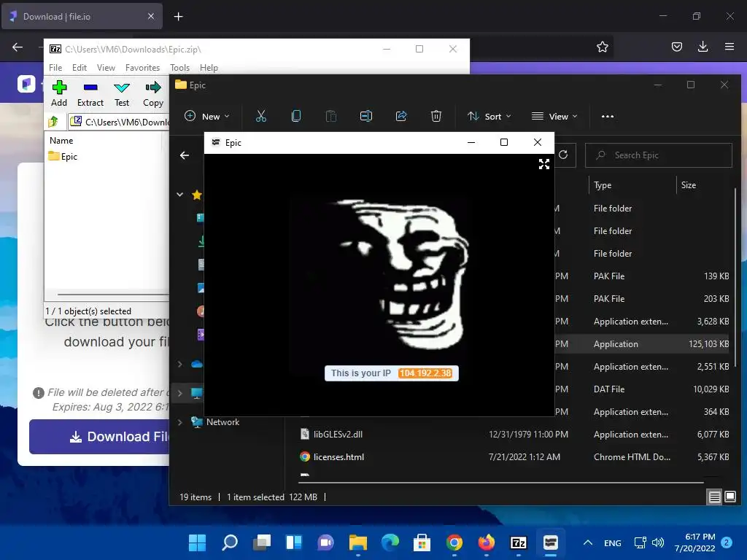The width and height of the screenshot is (747, 560).
Task: Expand the This PC tree node
Action: (179, 393)
